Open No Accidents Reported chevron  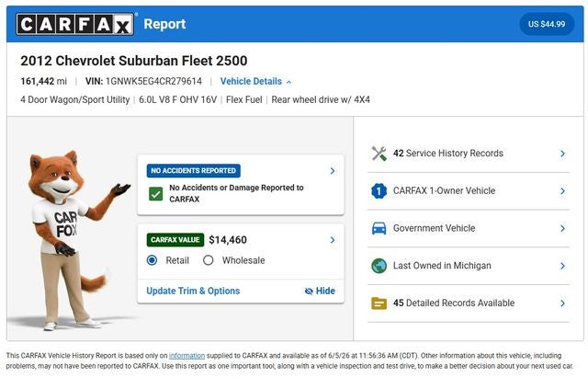pos(333,171)
